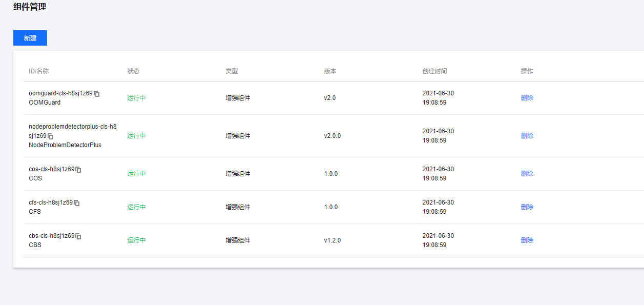This screenshot has height=305, width=644.
Task: Click the 新建 button
Action: click(30, 38)
